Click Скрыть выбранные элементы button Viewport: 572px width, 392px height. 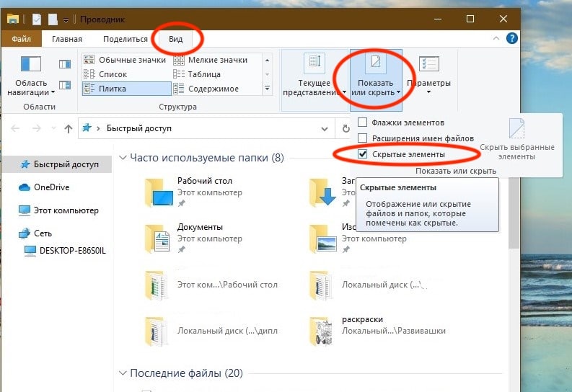pyautogui.click(x=517, y=140)
